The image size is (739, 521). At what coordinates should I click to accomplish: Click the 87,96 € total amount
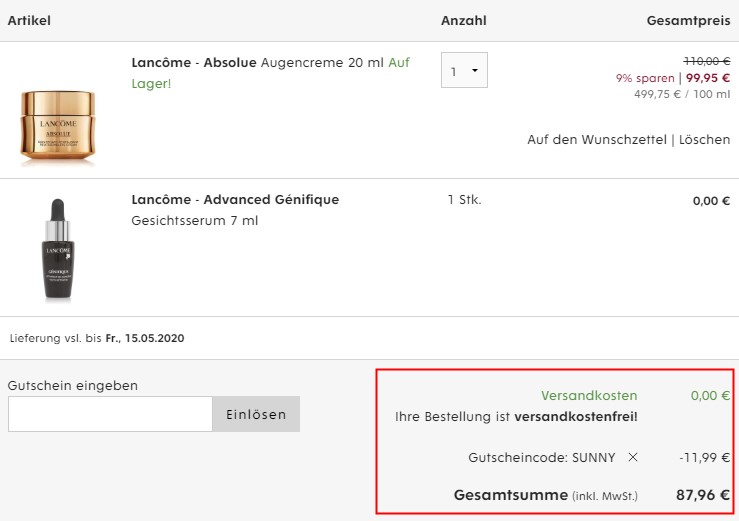(703, 495)
